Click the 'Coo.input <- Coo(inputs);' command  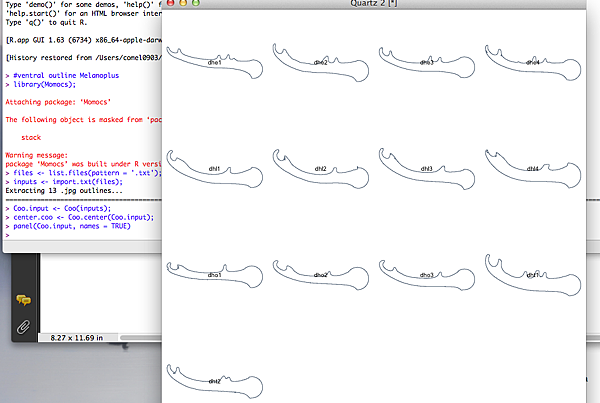pos(62,208)
